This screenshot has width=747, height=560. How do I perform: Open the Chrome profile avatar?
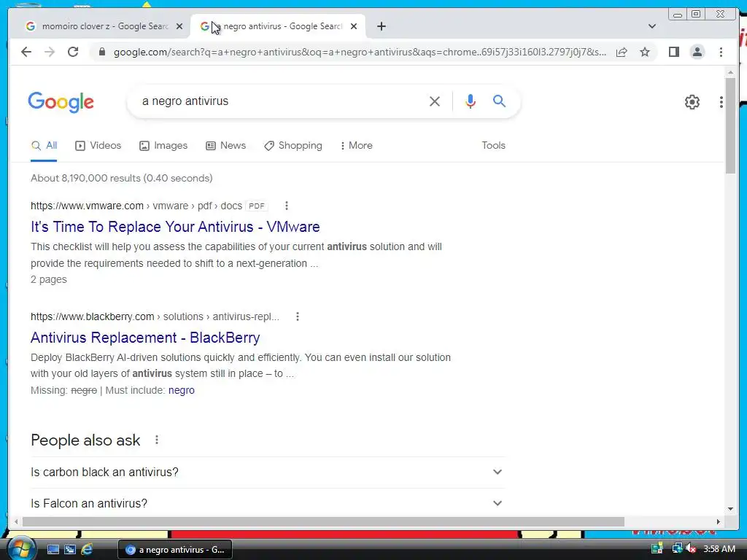pos(697,52)
